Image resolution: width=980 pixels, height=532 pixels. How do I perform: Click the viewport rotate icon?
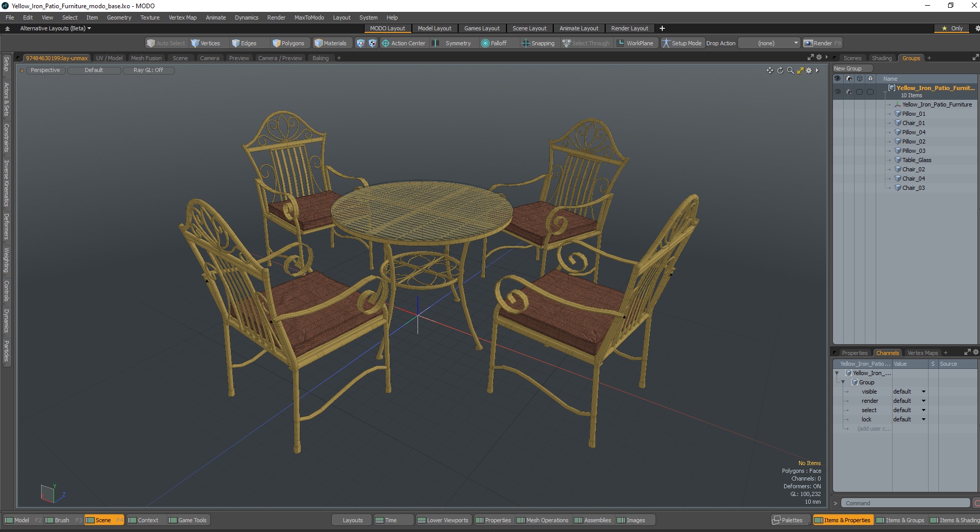780,70
